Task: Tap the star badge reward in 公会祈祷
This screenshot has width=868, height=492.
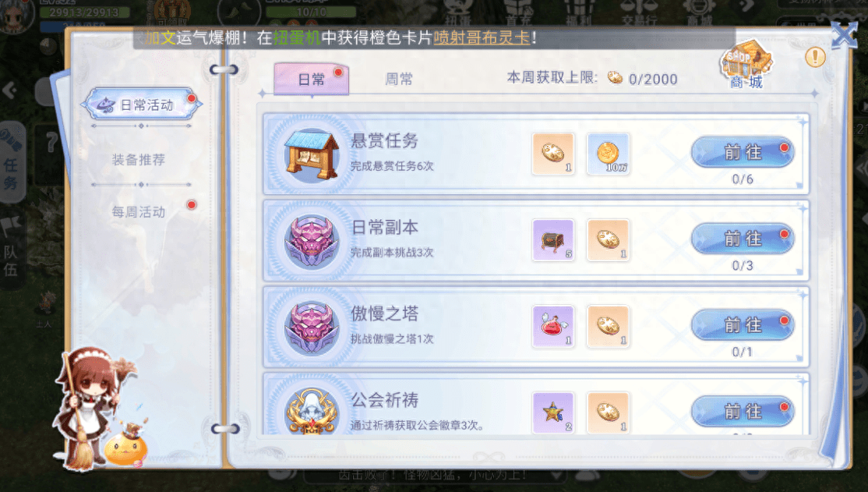Action: click(x=553, y=412)
